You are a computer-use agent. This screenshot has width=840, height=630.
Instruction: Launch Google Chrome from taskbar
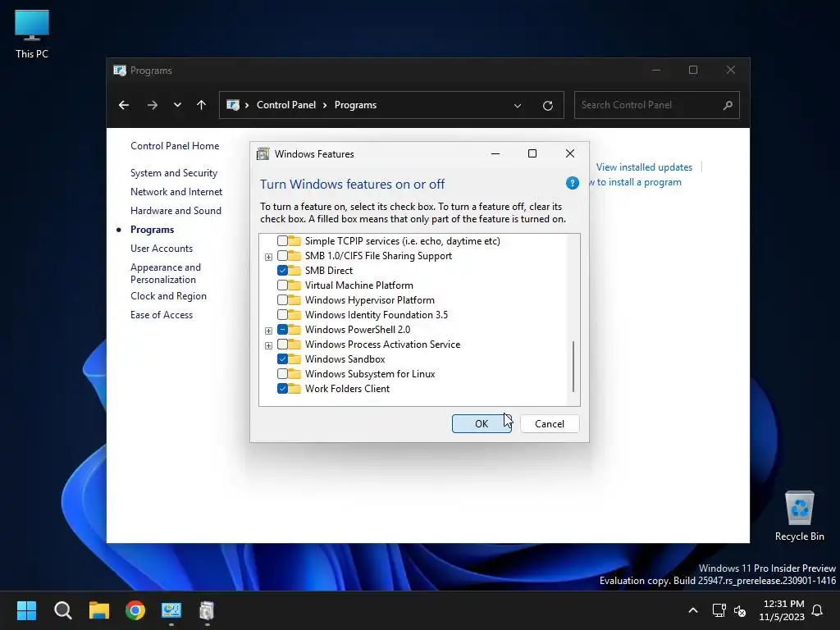coord(135,610)
